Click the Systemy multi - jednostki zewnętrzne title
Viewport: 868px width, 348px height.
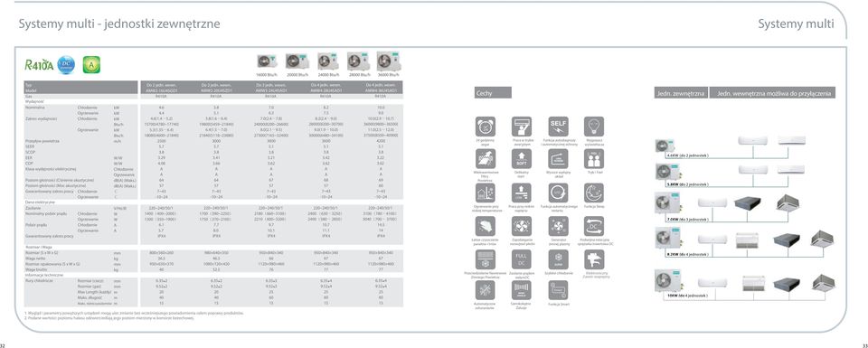tap(119, 24)
